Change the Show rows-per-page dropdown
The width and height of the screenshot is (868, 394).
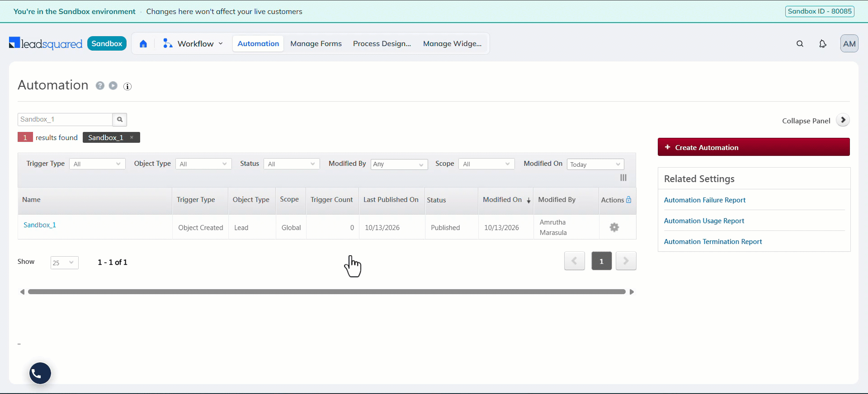click(64, 263)
